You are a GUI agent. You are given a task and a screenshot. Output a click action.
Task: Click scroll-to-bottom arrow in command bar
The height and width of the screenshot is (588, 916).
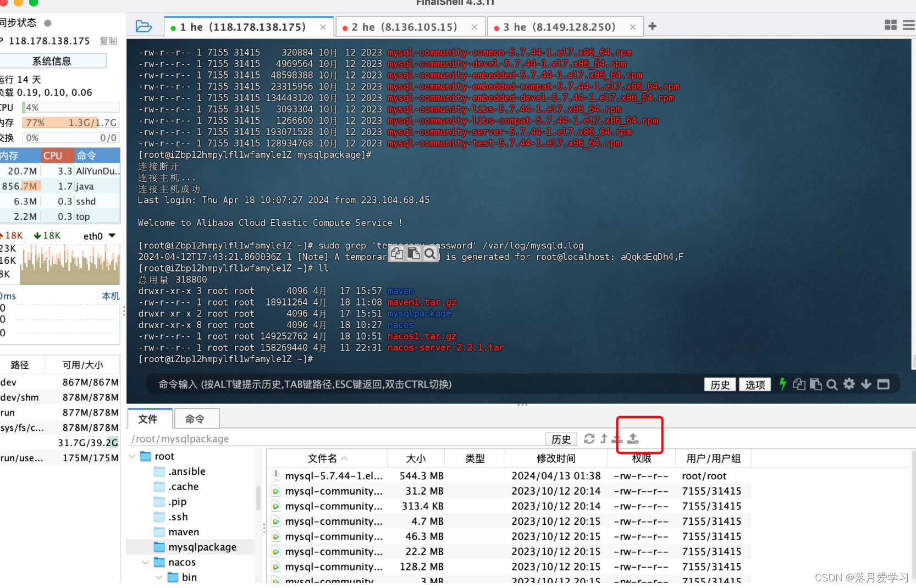tap(866, 384)
